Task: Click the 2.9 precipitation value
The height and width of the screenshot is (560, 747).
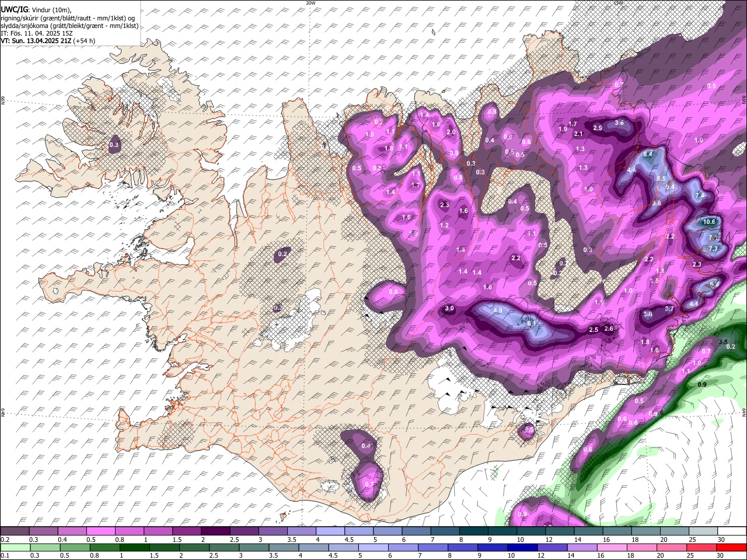Action: [597, 128]
